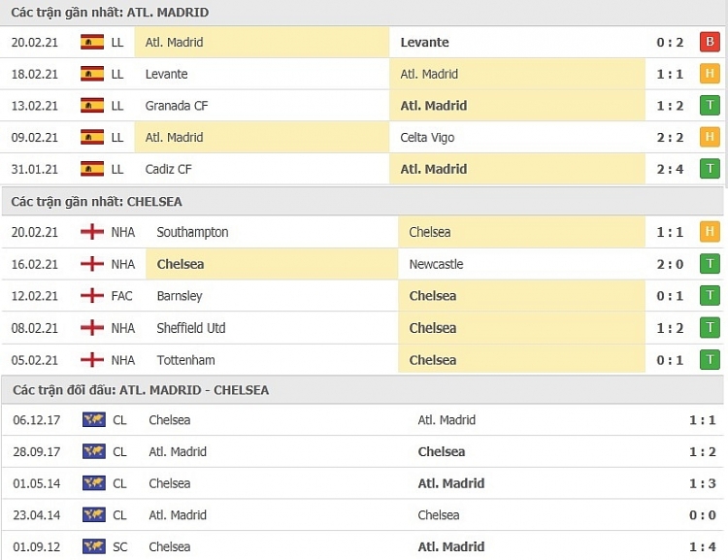
Task: Click the England flag icon on Barnsley FAC row
Action: pos(92,295)
